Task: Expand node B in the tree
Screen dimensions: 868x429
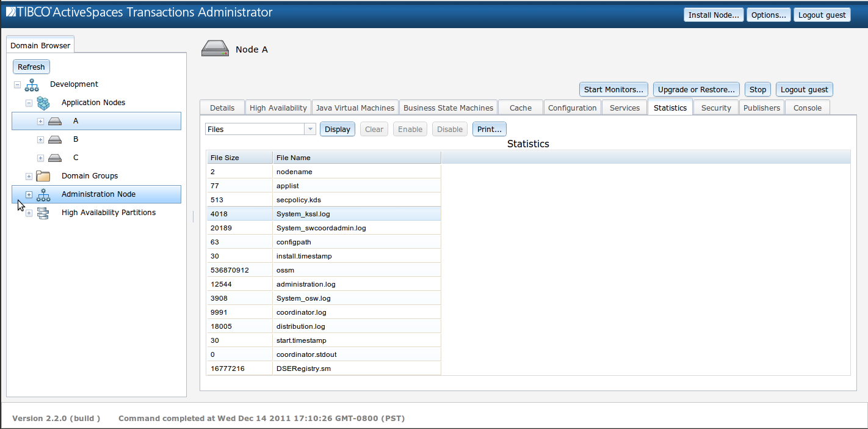Action: click(x=40, y=139)
